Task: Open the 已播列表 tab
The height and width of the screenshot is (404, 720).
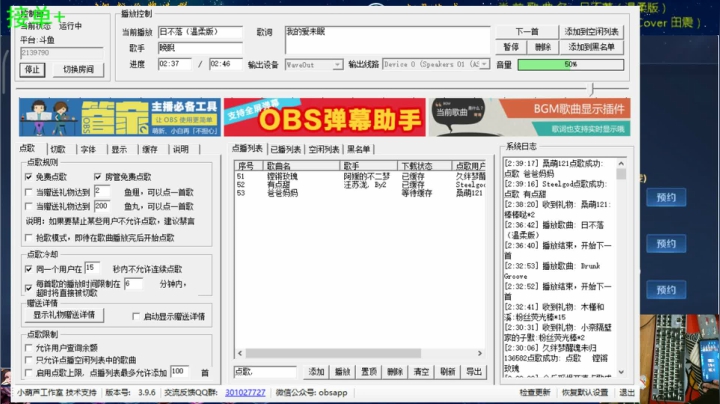Action: (x=286, y=149)
